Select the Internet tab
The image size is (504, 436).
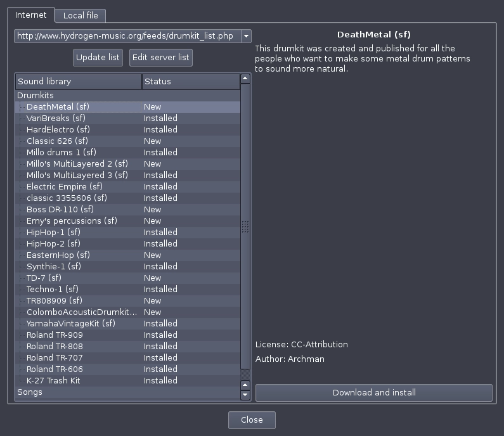[x=31, y=15]
